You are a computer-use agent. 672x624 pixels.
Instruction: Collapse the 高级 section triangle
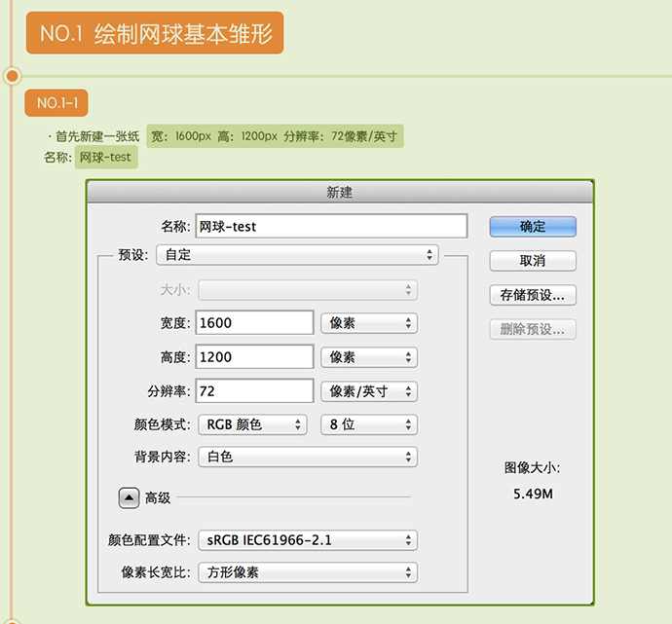coord(130,497)
